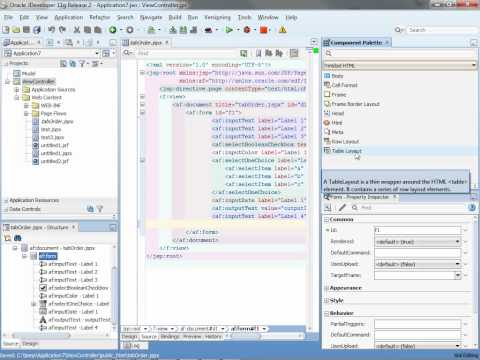
Task: Click the Cut scissors icon
Action: [77, 30]
